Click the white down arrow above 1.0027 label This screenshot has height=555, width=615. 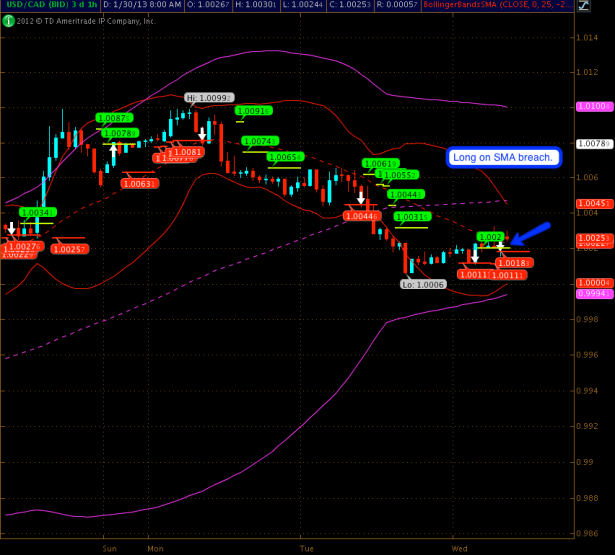(11, 228)
